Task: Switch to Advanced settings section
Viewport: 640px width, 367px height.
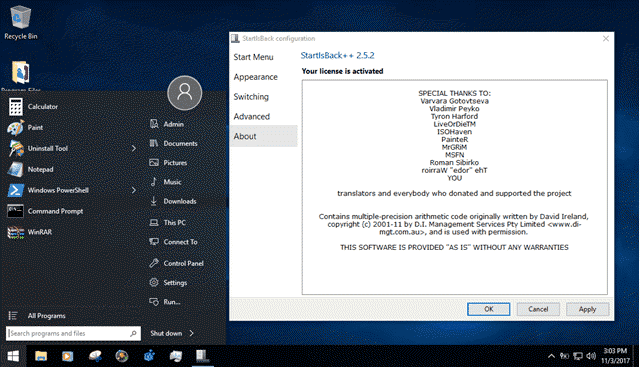Action: tap(252, 117)
